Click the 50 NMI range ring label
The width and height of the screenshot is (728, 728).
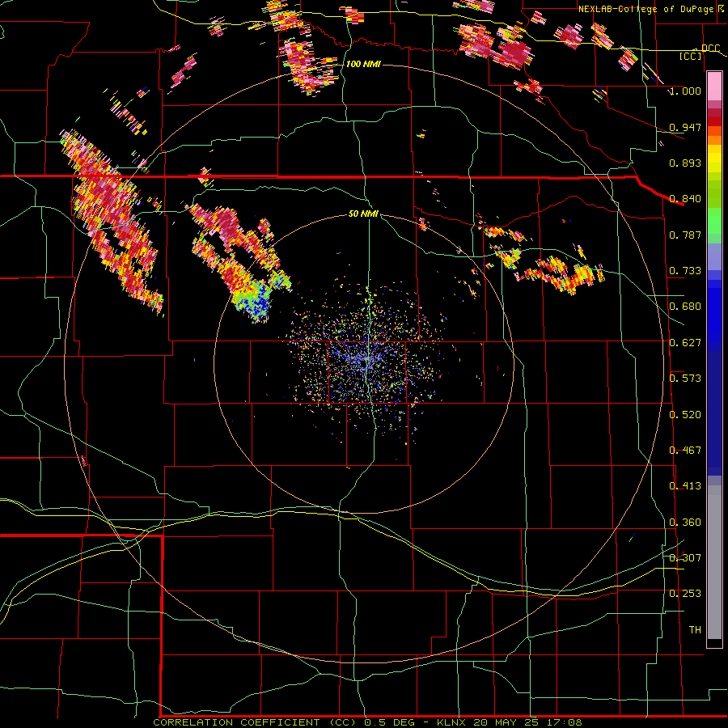click(363, 214)
